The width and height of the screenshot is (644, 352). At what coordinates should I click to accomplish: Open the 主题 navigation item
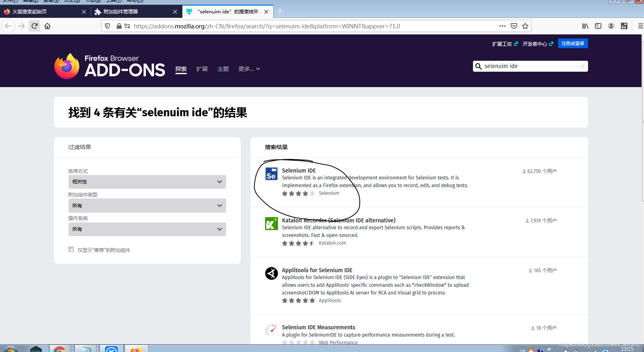(223, 69)
